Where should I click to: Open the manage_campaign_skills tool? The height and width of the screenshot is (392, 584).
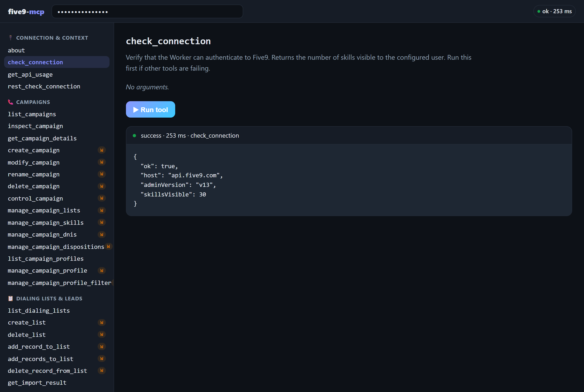point(57,222)
